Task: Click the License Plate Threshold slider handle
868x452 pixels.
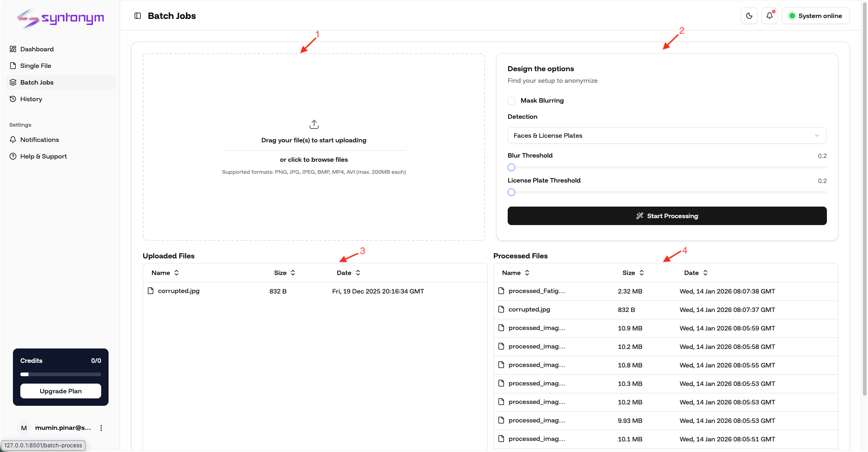Action: click(x=511, y=192)
